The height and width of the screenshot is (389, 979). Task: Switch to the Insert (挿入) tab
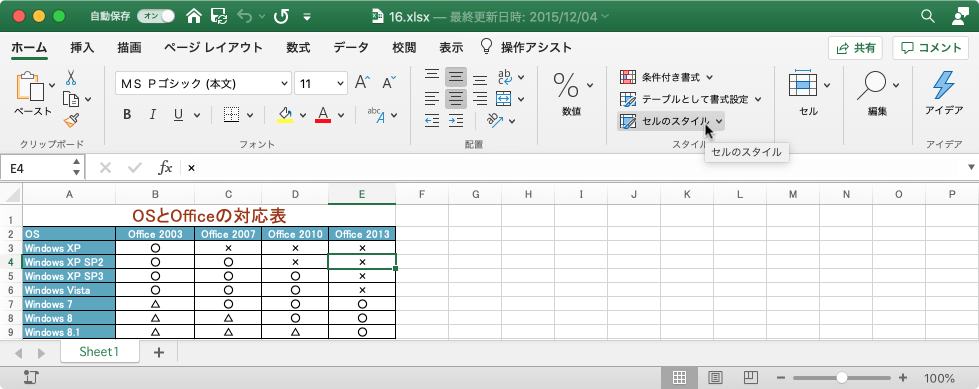[82, 47]
